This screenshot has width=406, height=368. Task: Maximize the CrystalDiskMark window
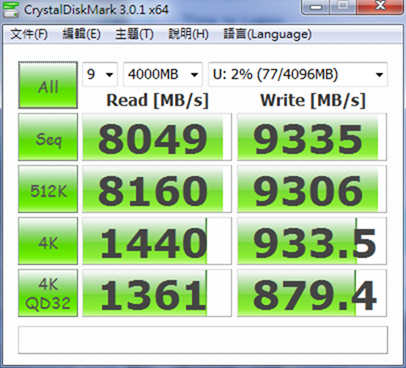click(x=343, y=7)
